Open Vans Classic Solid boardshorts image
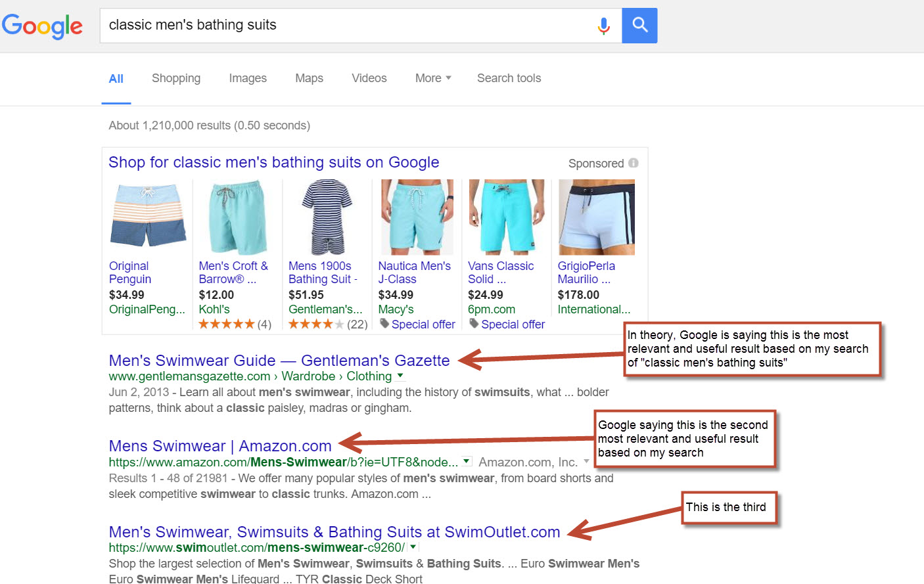 [x=507, y=217]
